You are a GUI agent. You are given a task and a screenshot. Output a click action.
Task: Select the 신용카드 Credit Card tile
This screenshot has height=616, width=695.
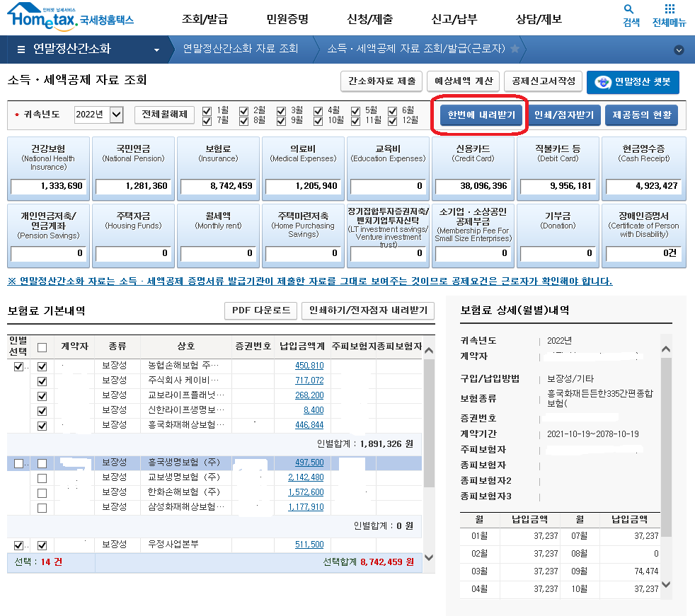[x=473, y=169]
